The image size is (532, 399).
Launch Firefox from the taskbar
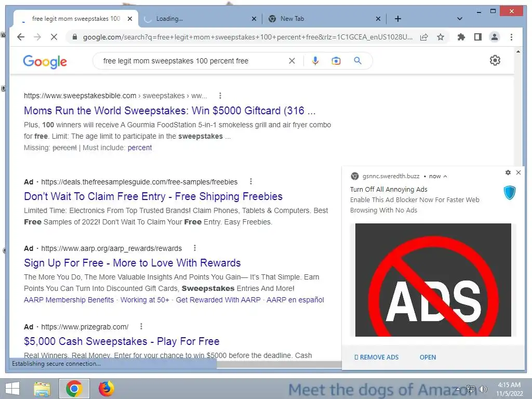click(106, 389)
